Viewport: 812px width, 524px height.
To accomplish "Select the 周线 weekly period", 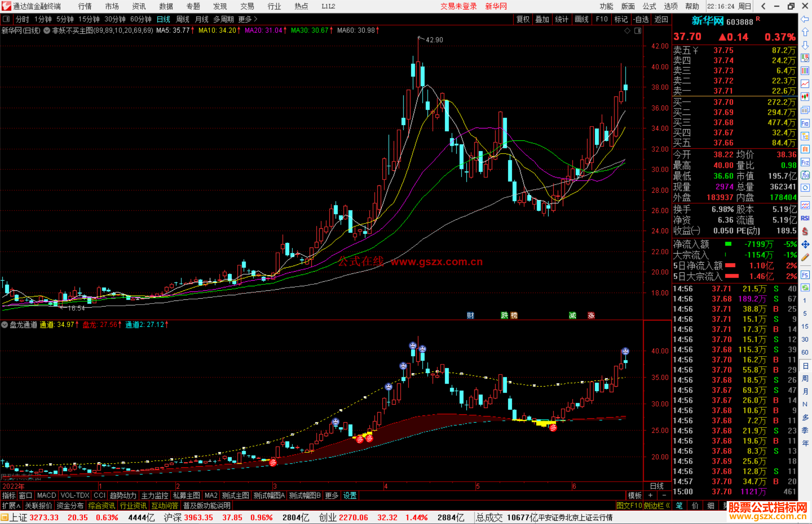I will point(183,19).
